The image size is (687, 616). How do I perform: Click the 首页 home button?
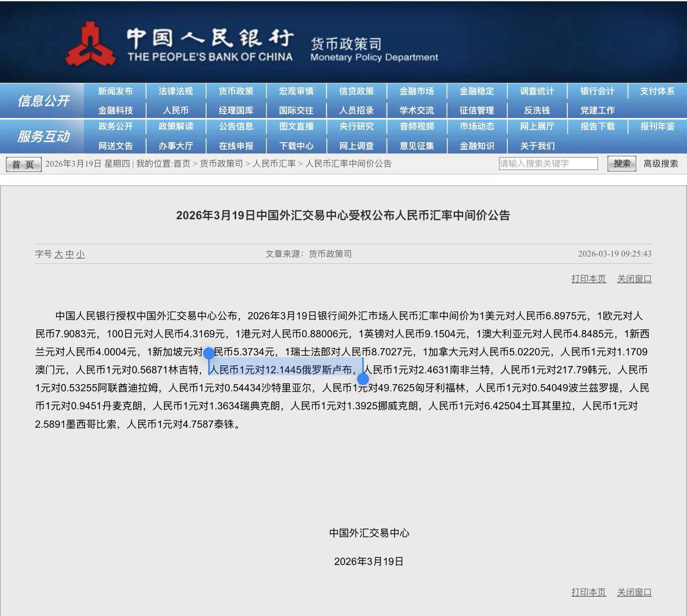(23, 164)
